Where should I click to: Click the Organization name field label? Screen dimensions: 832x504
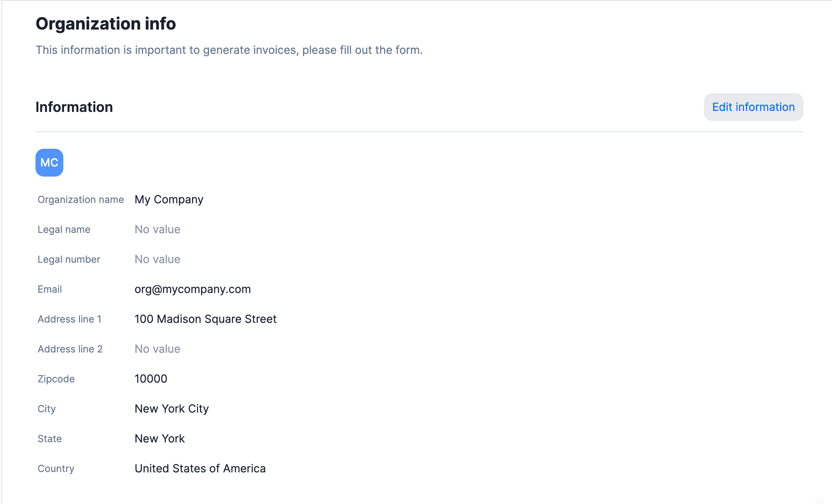pos(81,200)
